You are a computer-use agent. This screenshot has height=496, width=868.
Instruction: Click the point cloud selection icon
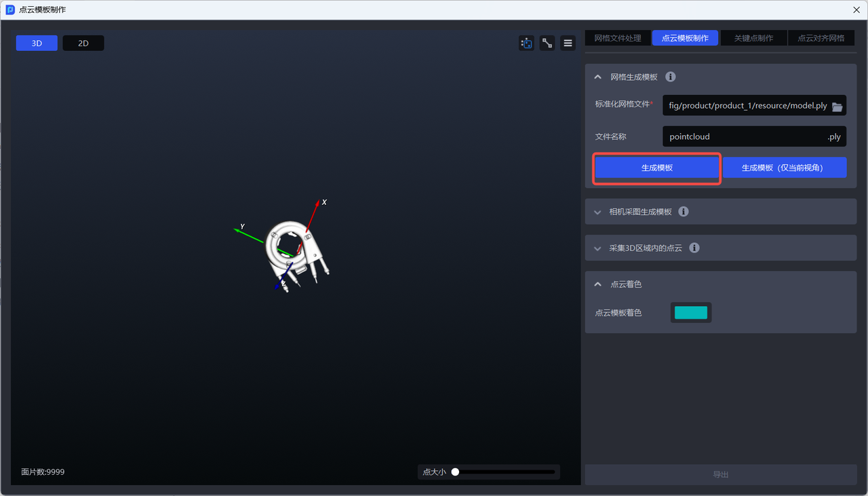[526, 43]
